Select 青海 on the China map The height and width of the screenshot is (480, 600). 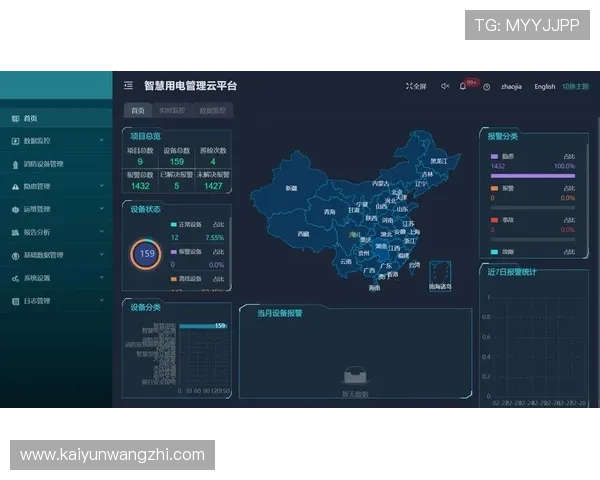point(329,212)
